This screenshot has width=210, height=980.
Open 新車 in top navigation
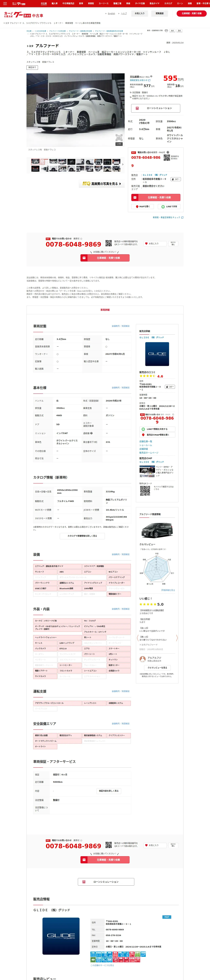click(x=81, y=3)
